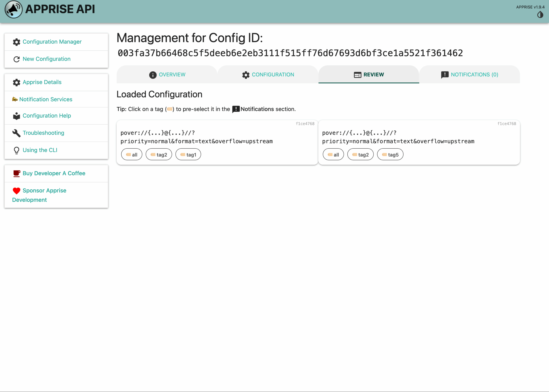
Task: Open the New Configuration link
Action: (47, 59)
